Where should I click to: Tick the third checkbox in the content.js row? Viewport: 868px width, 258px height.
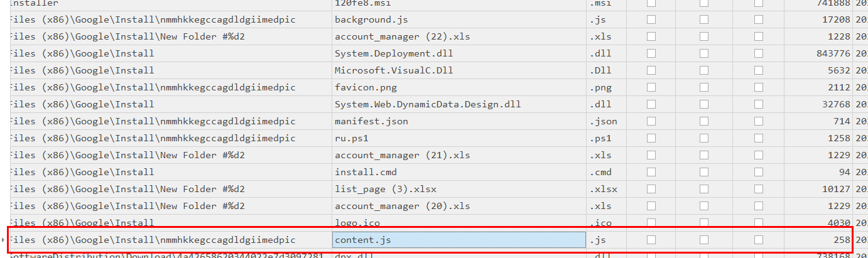tap(759, 240)
